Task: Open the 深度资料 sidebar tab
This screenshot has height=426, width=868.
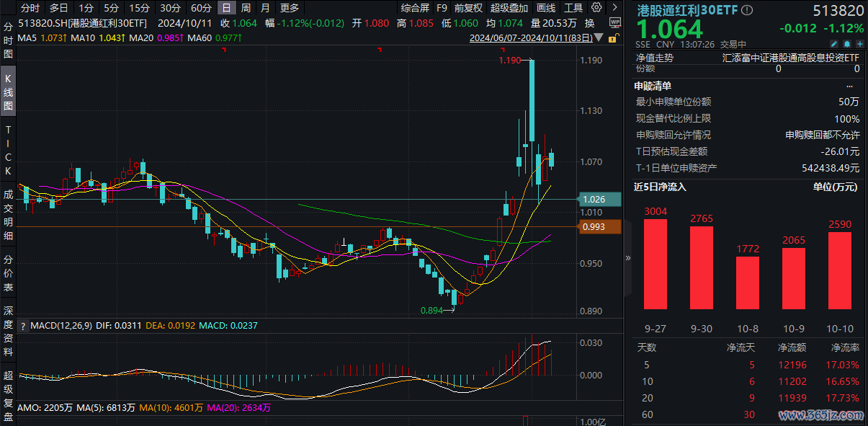Action: pos(8,331)
